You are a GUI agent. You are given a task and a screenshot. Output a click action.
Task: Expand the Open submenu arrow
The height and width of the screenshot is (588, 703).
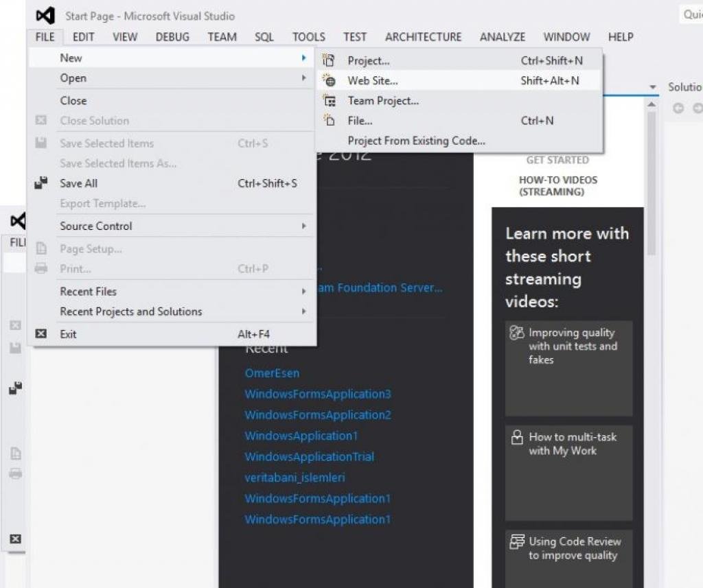304,78
